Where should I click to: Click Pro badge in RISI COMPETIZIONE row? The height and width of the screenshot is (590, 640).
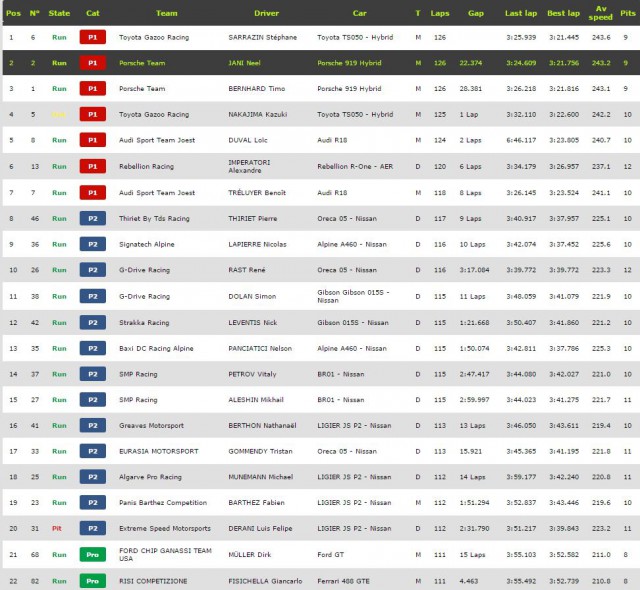click(93, 581)
